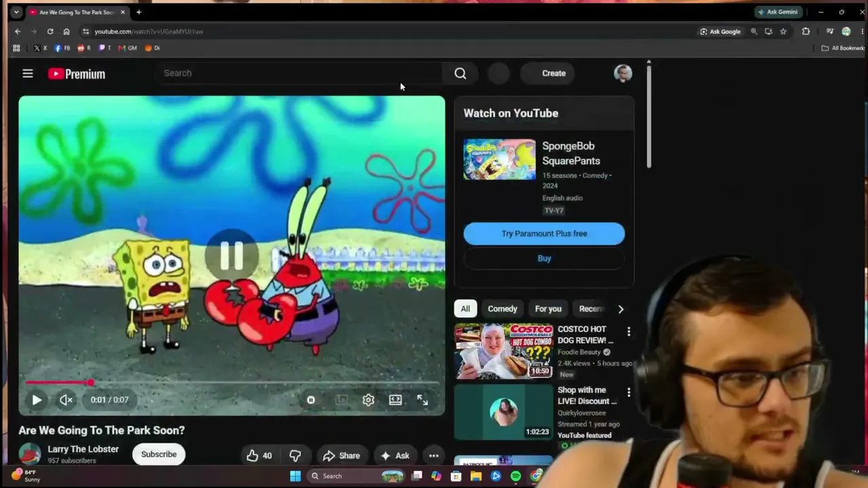Screen dimensions: 868x488
Task: Open the Shop with me LIVE thumbnail
Action: [x=503, y=412]
